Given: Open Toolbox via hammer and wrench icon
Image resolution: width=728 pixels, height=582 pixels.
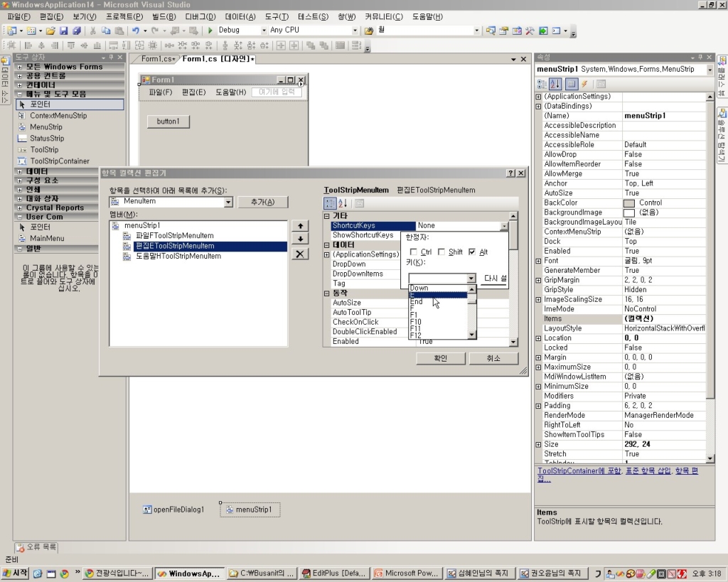Looking at the screenshot, I should point(530,31).
